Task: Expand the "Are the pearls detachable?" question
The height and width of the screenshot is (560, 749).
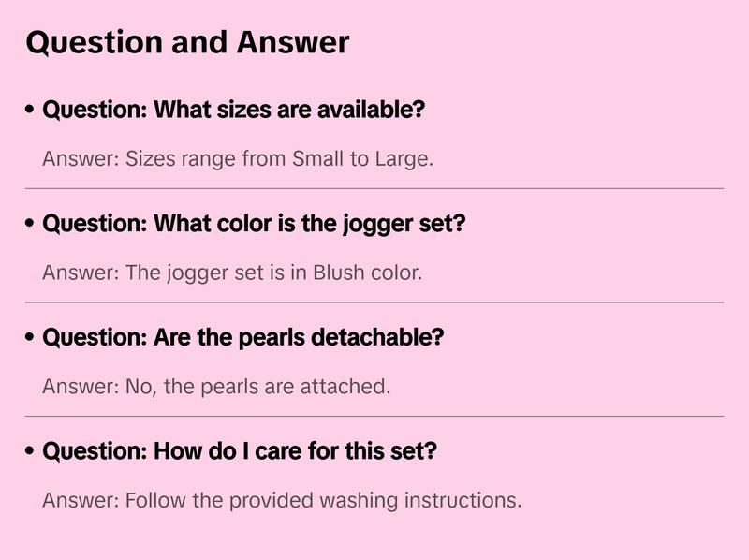Action: click(x=242, y=337)
